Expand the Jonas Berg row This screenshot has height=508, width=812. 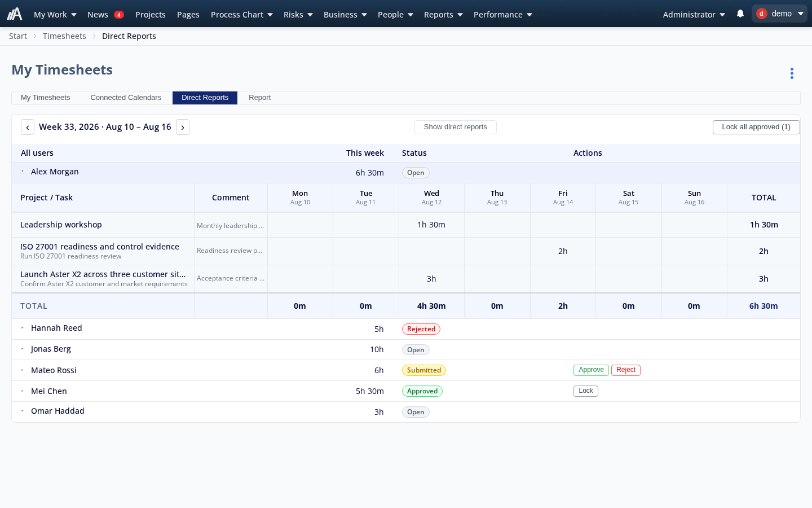[x=23, y=349]
